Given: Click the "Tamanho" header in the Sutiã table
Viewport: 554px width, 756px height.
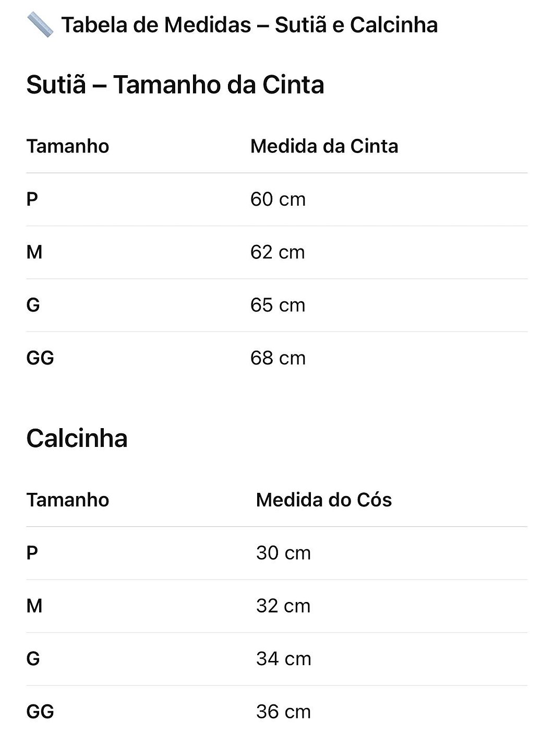Looking at the screenshot, I should (68, 146).
